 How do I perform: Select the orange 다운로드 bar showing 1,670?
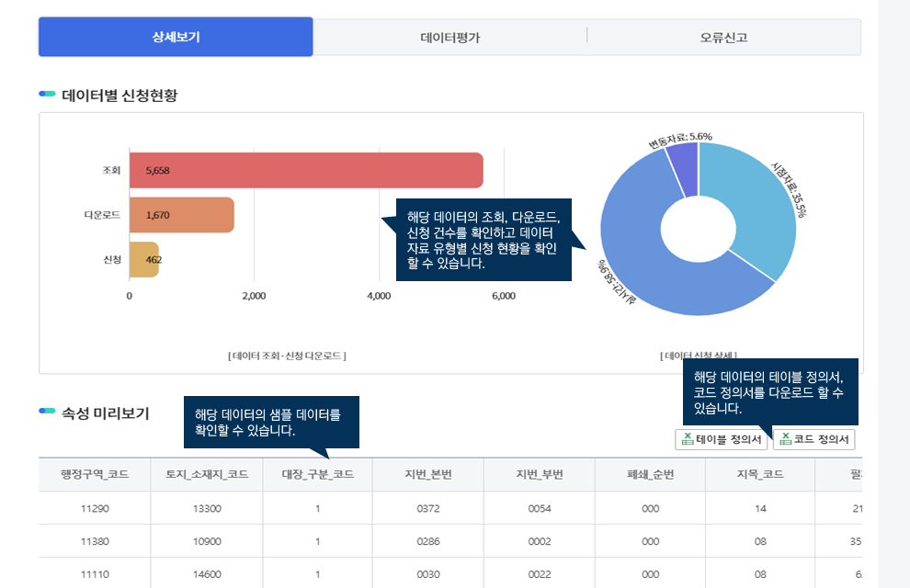181,215
